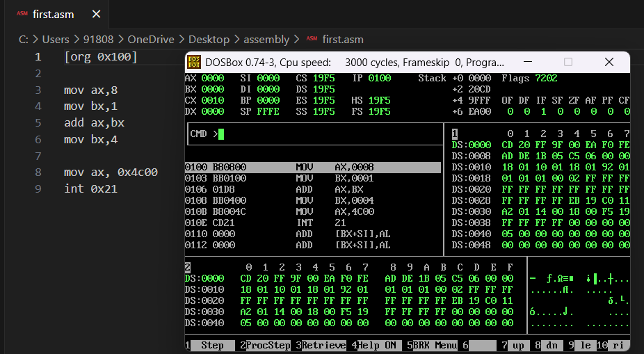This screenshot has height=354, width=644.
Task: Open the assembly breadcrumb folder
Action: (266, 40)
